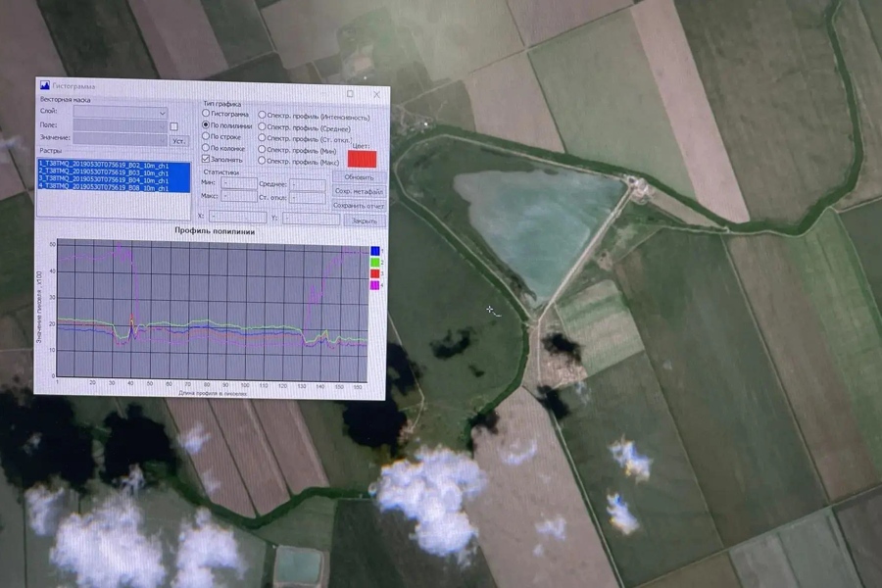The image size is (882, 588).
Task: Open the Слой dropdown list
Action: [x=121, y=113]
